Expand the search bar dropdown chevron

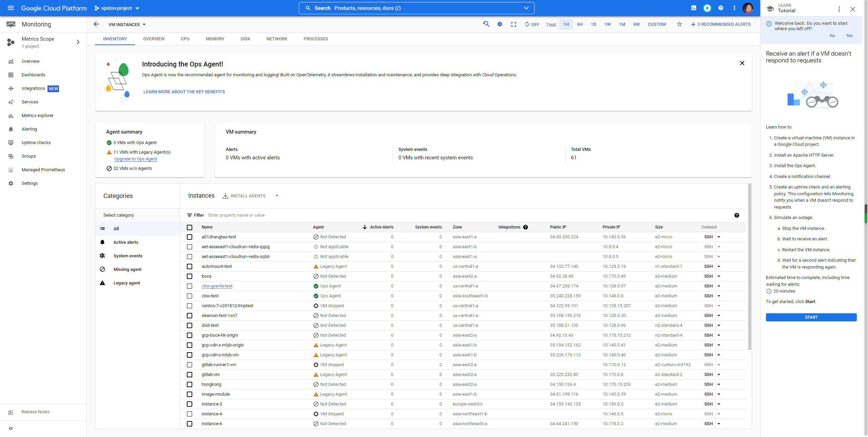pyautogui.click(x=526, y=8)
